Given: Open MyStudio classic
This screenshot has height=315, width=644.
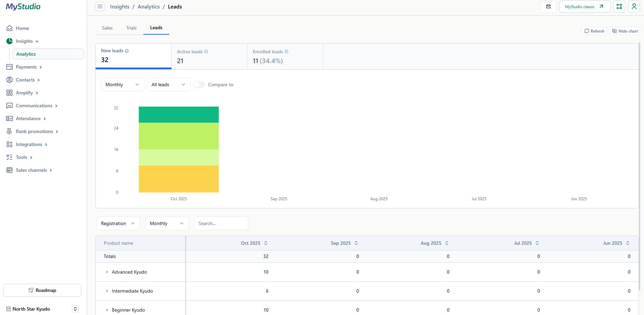Looking at the screenshot, I should [584, 7].
